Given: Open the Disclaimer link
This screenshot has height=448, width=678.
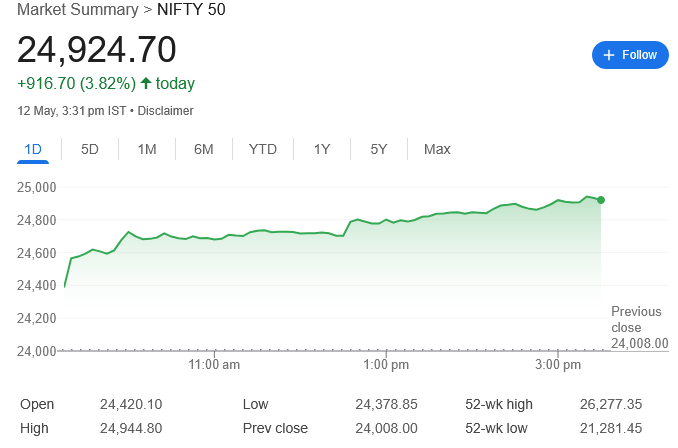Looking at the screenshot, I should click(165, 111).
